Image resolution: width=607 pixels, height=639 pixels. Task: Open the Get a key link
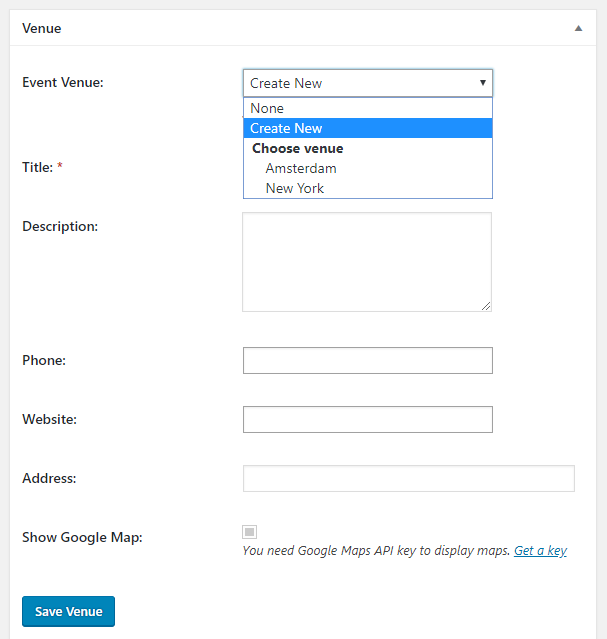pos(540,551)
